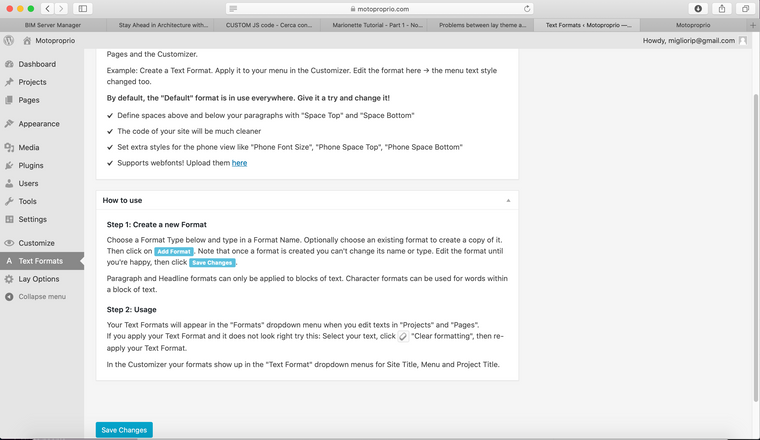The width and height of the screenshot is (760, 440).
Task: Open the Safari share icon
Action: (721, 8)
